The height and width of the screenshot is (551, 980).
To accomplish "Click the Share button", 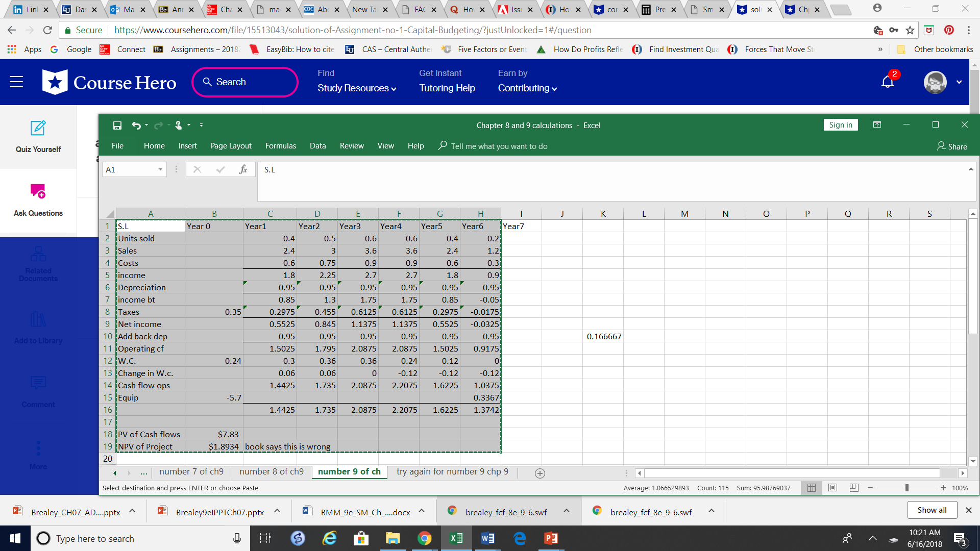I will point(951,146).
